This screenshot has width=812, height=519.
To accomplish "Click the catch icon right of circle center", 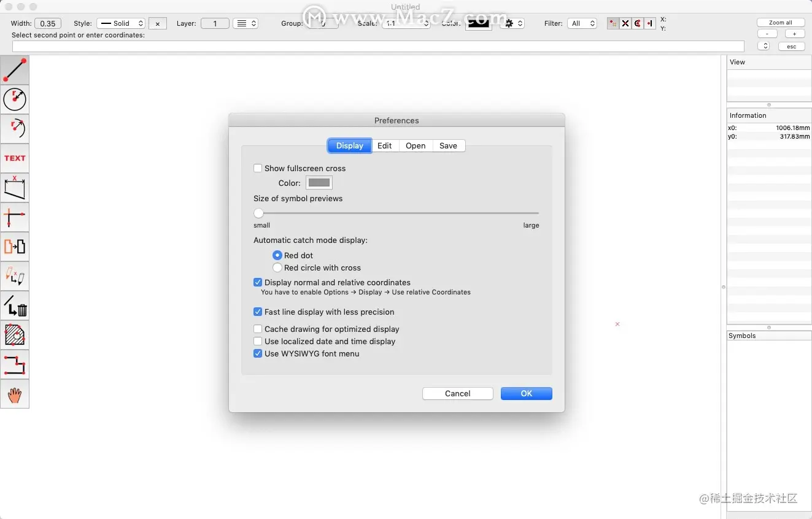I will coord(650,23).
